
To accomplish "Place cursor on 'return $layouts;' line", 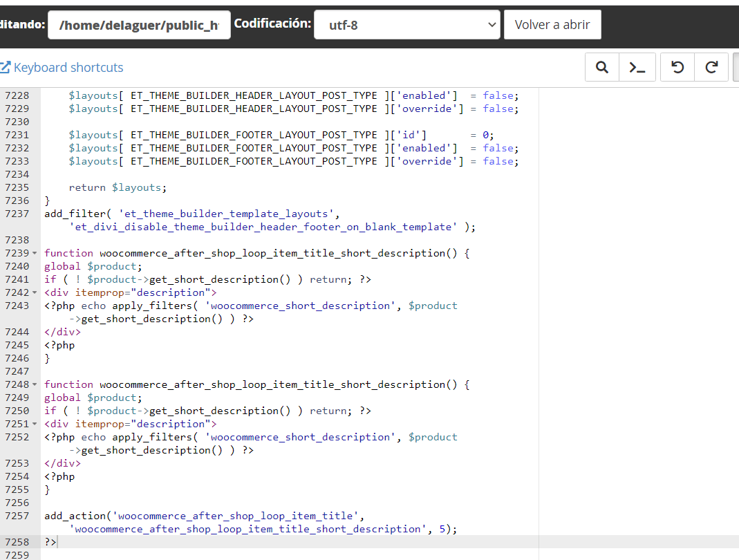I will tap(118, 187).
